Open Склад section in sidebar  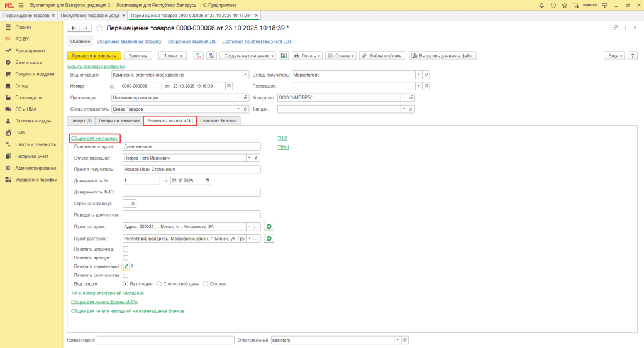[21, 86]
